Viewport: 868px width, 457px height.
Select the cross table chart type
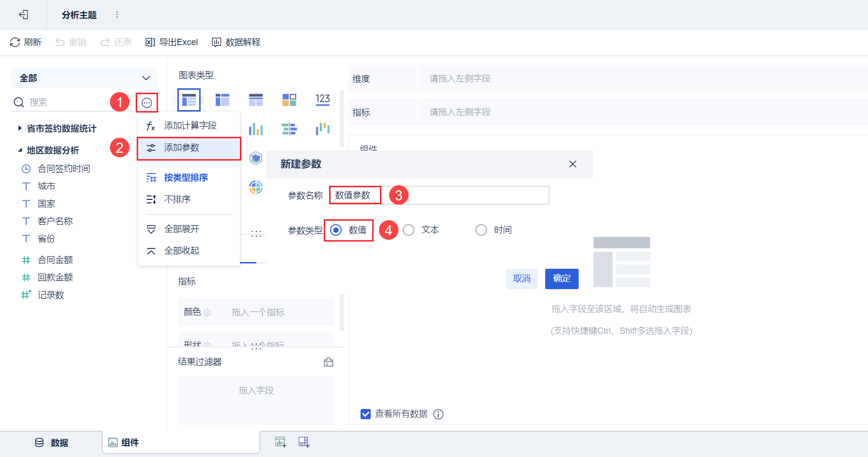point(222,100)
